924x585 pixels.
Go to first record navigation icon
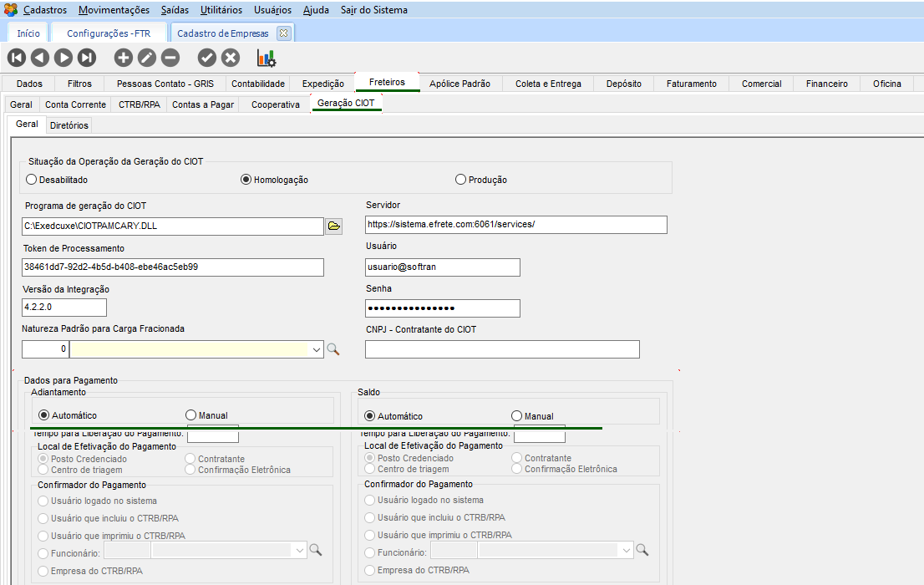click(16, 58)
